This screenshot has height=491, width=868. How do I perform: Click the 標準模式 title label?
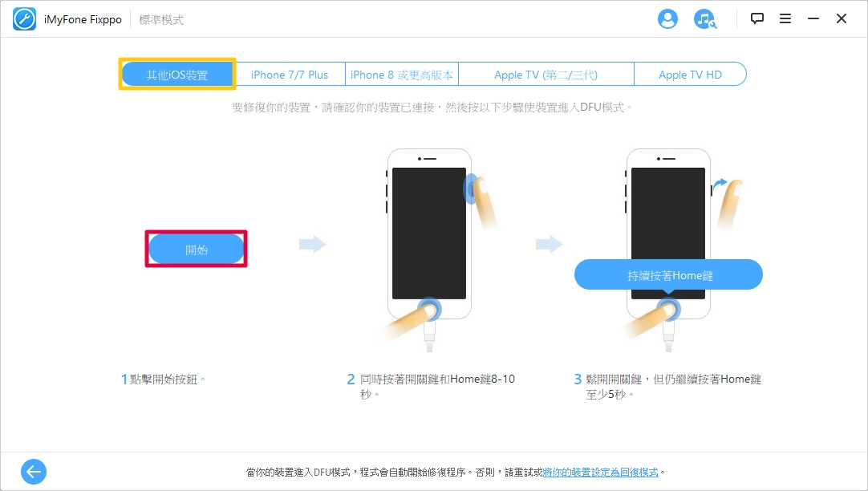(161, 20)
